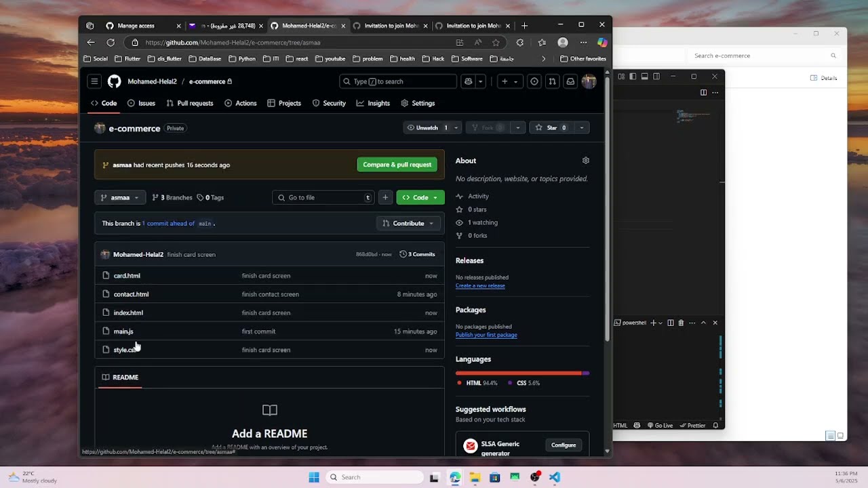Click the add file plus button
This screenshot has width=868, height=488.
point(385,197)
